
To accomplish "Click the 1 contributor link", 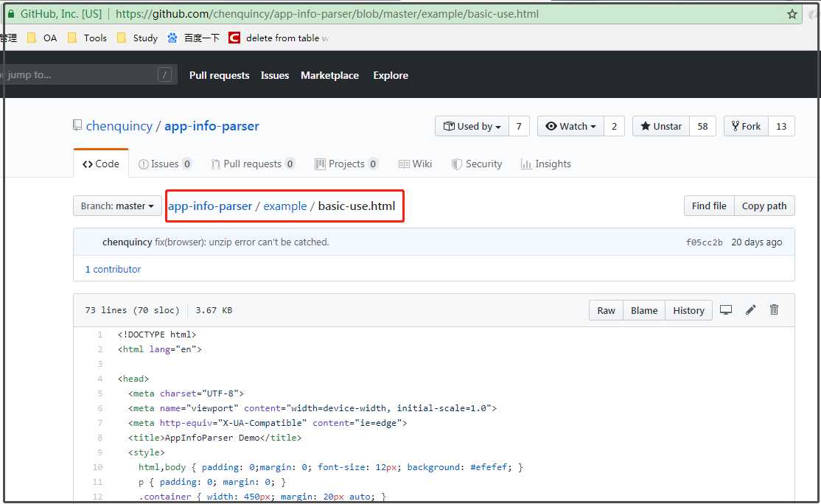I will pos(113,269).
